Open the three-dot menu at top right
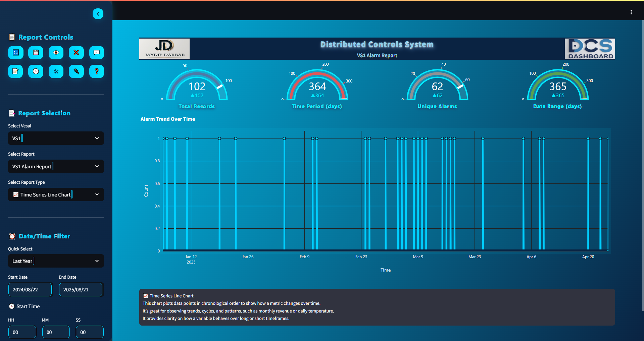Image resolution: width=644 pixels, height=341 pixels. 631,12
